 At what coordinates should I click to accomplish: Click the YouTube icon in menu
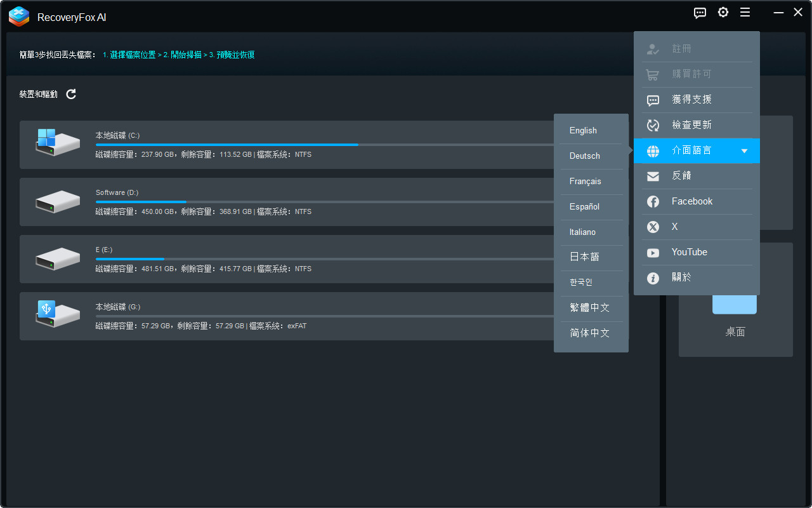click(x=653, y=252)
